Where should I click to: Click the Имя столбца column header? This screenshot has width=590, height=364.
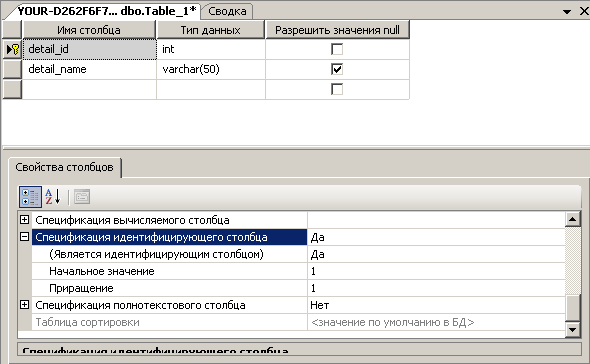tap(89, 30)
